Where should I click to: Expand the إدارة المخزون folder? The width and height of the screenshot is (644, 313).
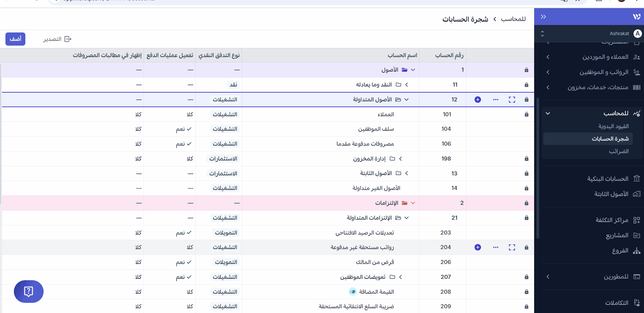point(400,159)
